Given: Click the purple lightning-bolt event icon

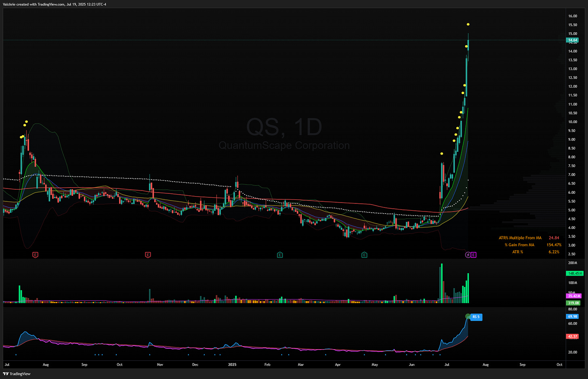Looking at the screenshot, I should [468, 255].
